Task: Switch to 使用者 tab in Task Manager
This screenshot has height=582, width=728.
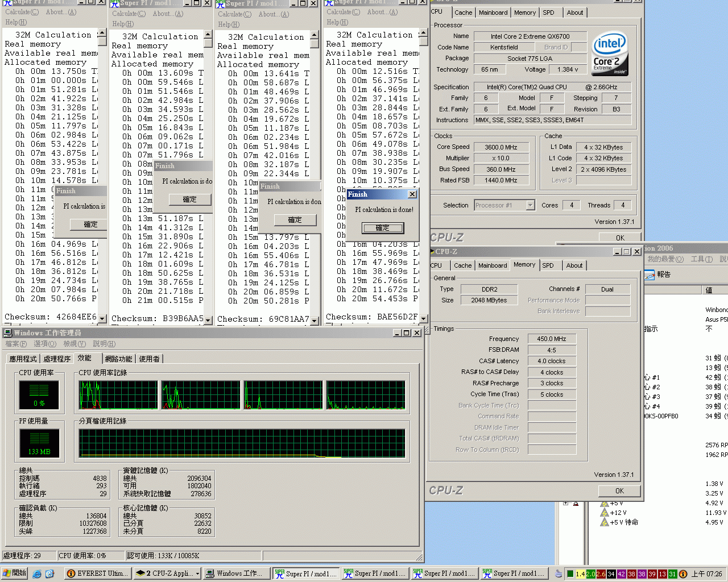Action: click(150, 359)
